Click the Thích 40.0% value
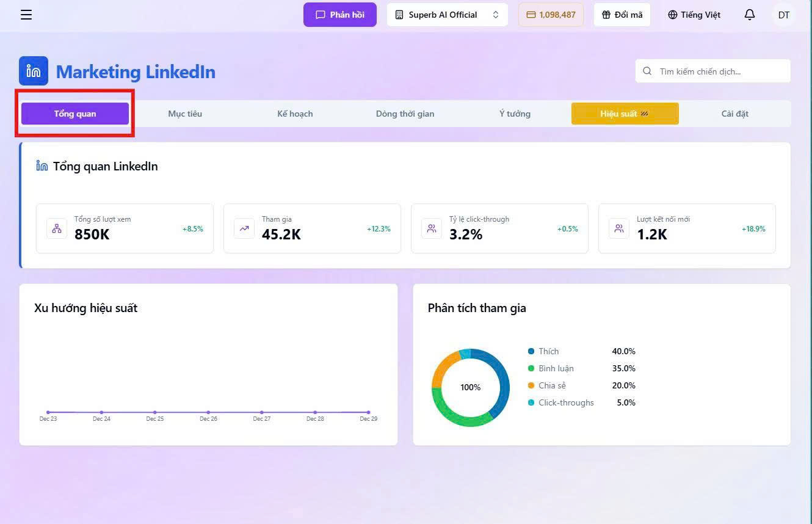The height and width of the screenshot is (524, 812). [x=623, y=351]
